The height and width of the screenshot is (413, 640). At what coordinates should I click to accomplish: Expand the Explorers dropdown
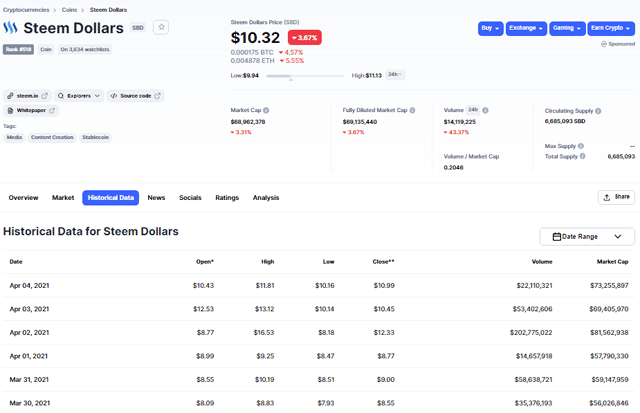[79, 96]
